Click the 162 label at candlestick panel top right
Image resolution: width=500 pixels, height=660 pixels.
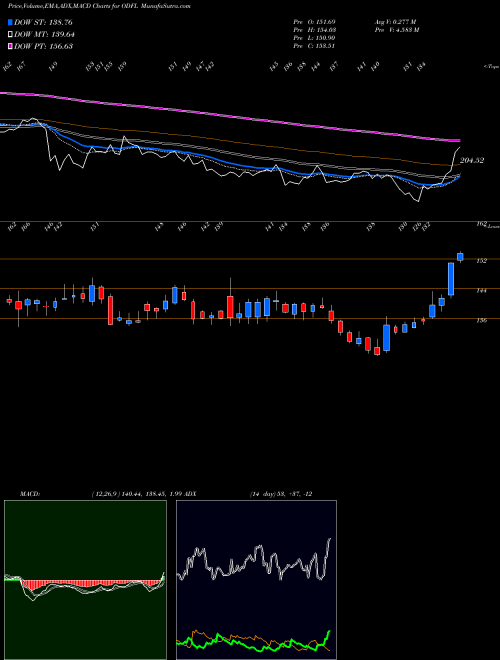click(x=481, y=224)
